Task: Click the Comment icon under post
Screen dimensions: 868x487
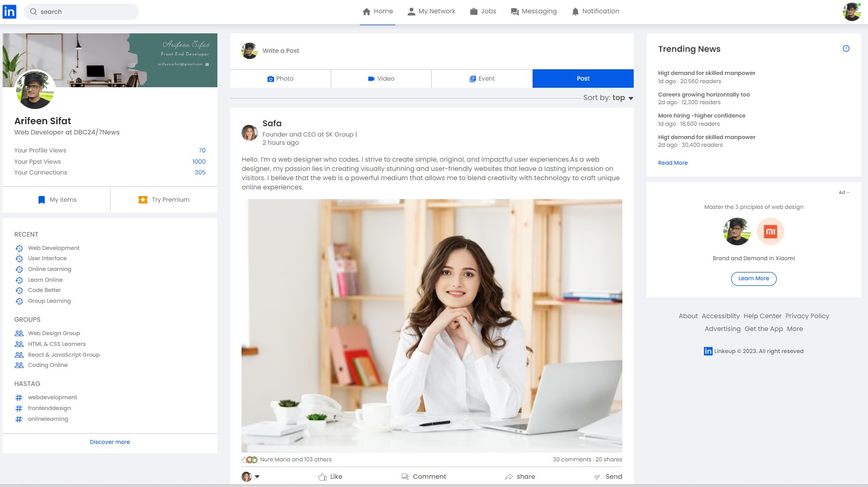Action: (405, 477)
